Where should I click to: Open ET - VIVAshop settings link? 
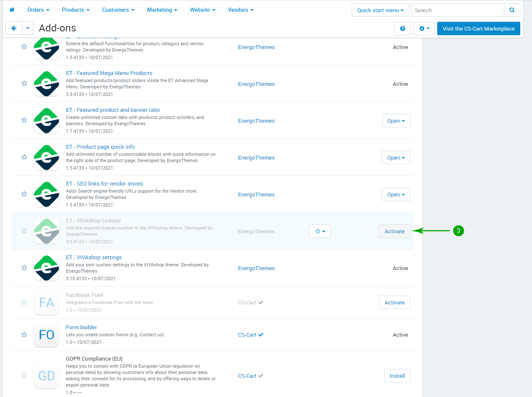[x=94, y=257]
